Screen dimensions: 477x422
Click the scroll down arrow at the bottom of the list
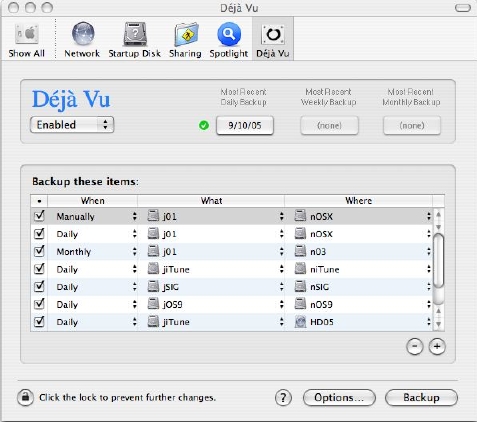pos(439,324)
